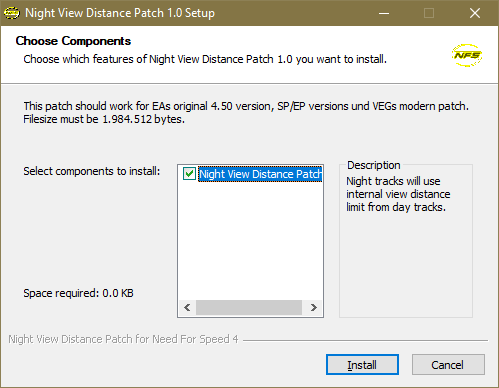Cancel the setup wizard
The height and width of the screenshot is (388, 499).
(448, 365)
